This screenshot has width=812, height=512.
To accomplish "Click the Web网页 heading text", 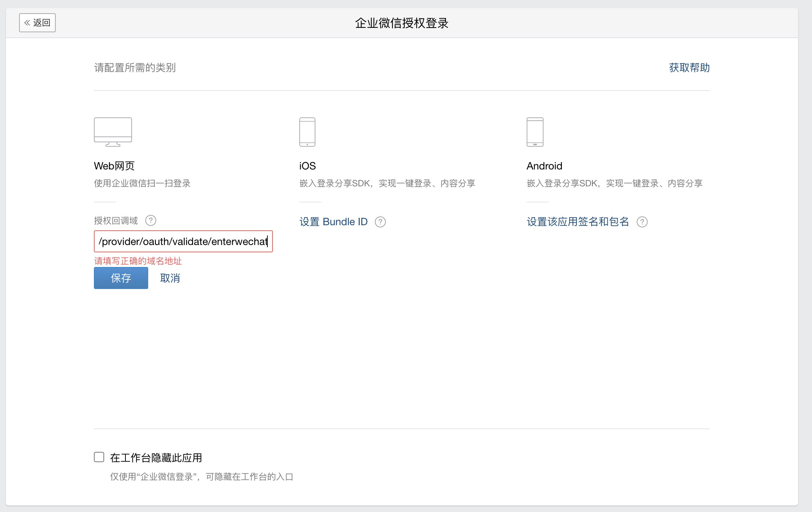I will pos(114,166).
